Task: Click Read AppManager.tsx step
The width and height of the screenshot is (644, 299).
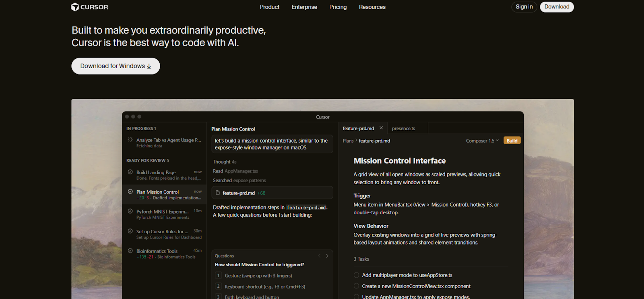Action: (x=235, y=171)
